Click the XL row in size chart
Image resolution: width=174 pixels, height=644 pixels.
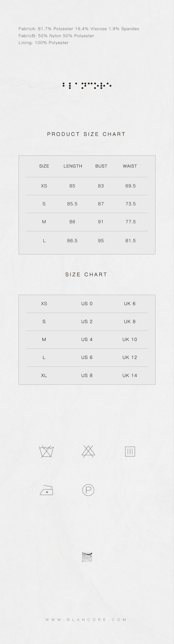point(87,375)
